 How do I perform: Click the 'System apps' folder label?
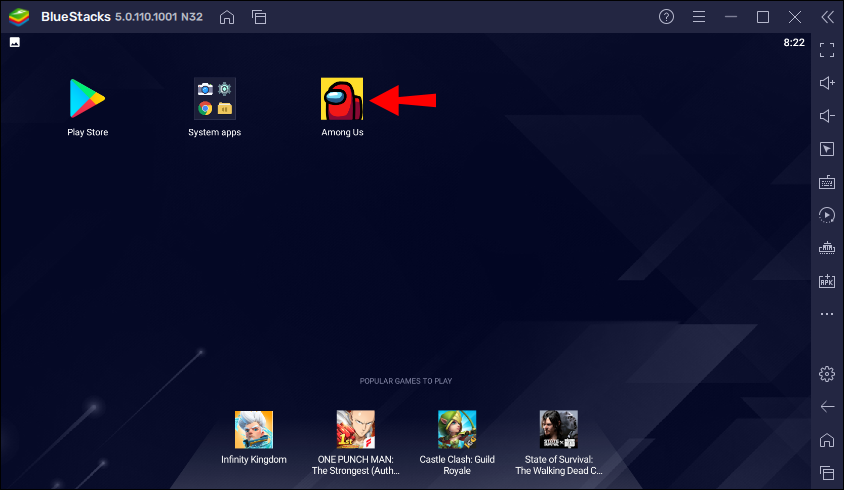215,132
